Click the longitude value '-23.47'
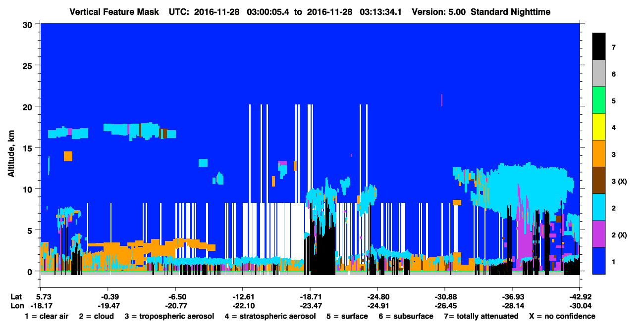Screen dimensions: 644x330 point(310,305)
